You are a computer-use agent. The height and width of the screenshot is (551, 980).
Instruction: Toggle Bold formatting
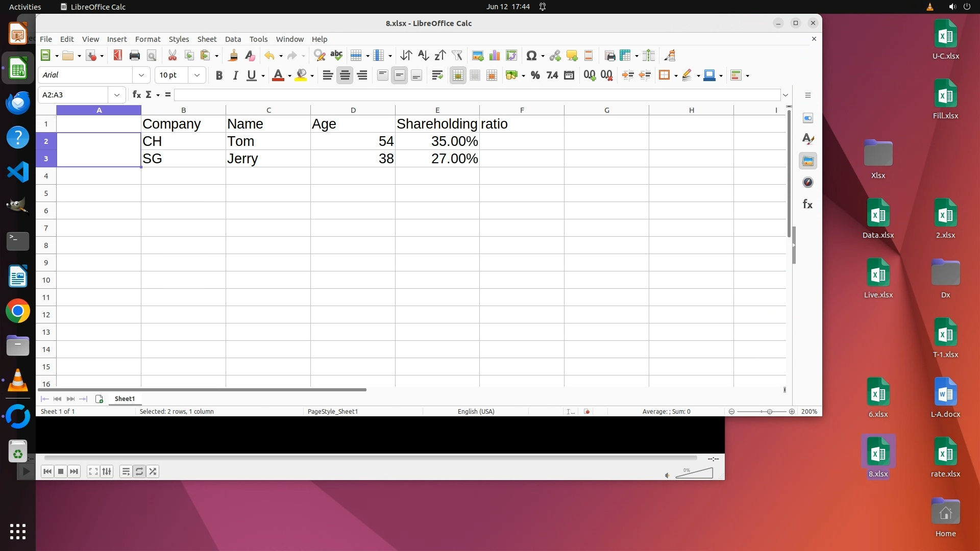(x=219, y=76)
